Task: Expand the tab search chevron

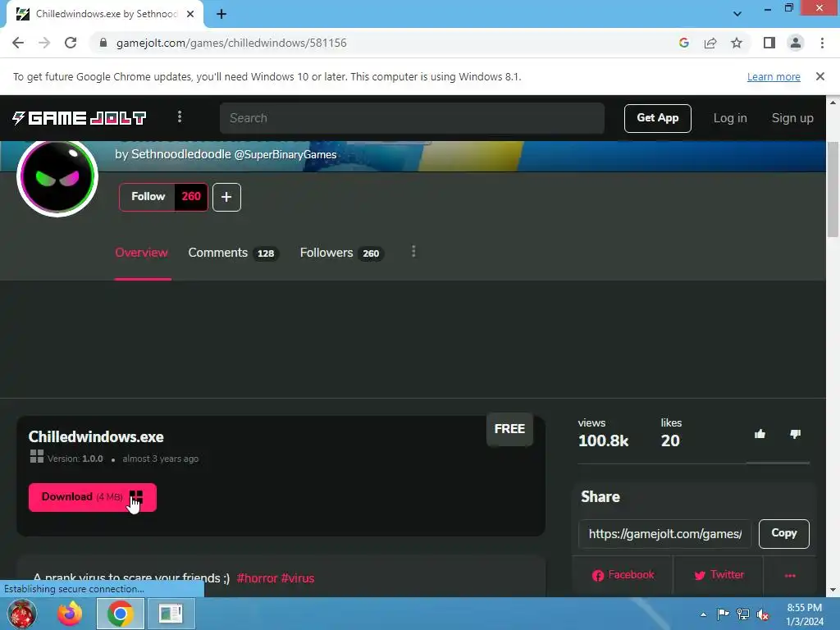Action: point(737,14)
